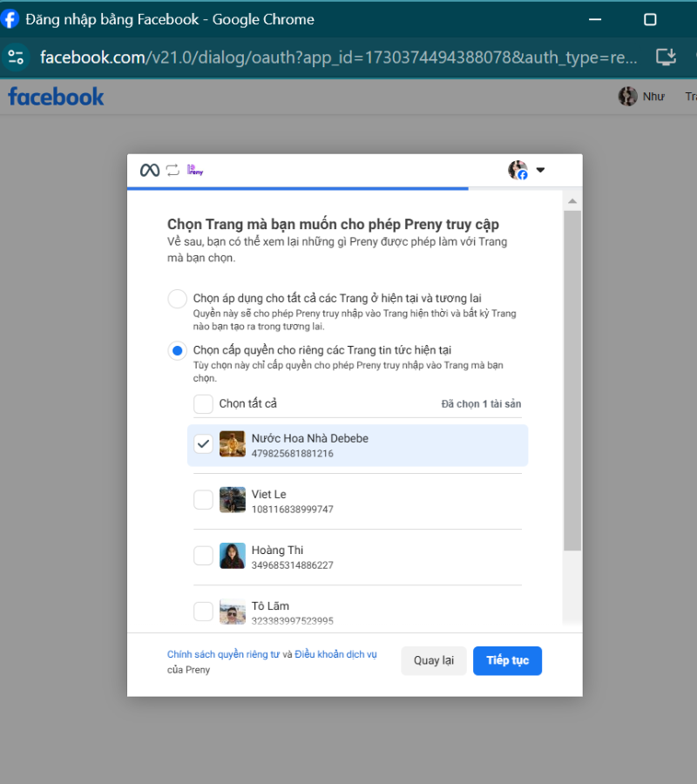Image resolution: width=697 pixels, height=784 pixels.
Task: Click the Nước Hoa Nhà Debebe page thumbnail
Action: click(x=233, y=444)
